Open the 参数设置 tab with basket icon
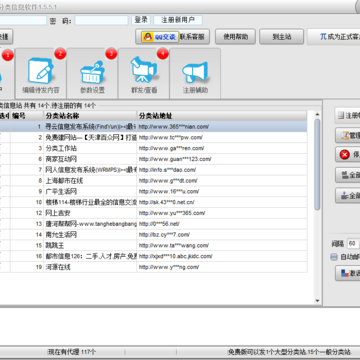Screen dimensions: 360x360 (92, 73)
